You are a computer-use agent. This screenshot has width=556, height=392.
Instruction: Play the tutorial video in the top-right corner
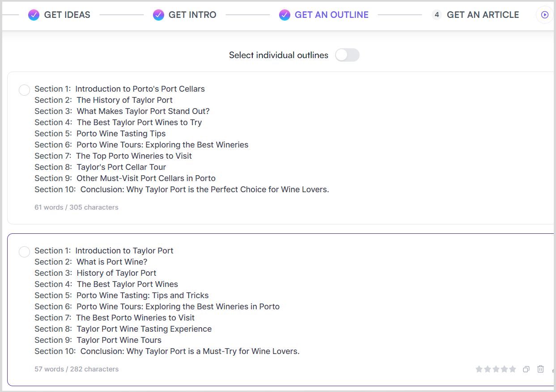(x=544, y=15)
